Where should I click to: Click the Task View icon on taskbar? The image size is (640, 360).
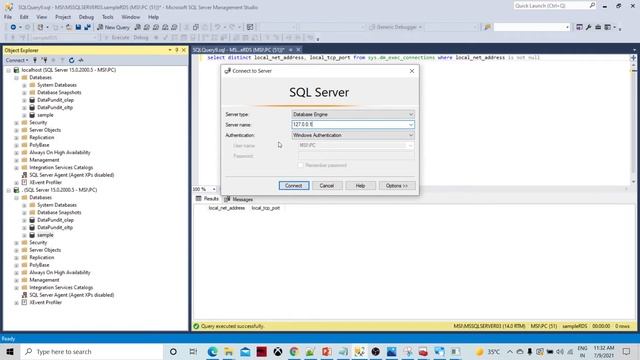(x=193, y=351)
